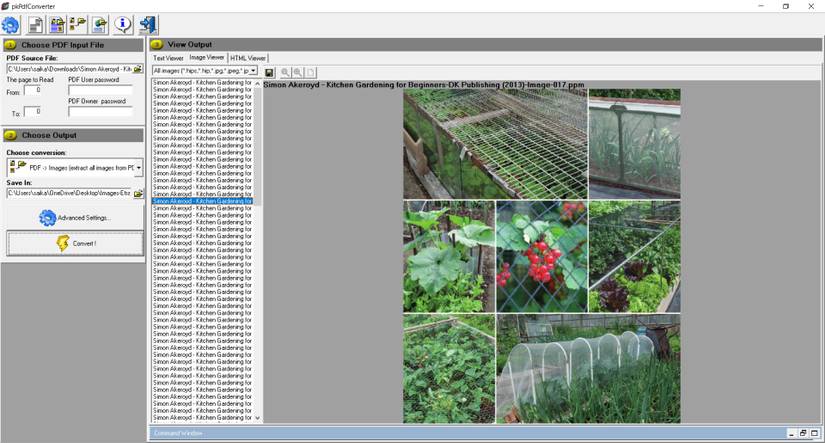Focus the PDF Owner password field
The height and width of the screenshot is (443, 825).
click(x=100, y=112)
